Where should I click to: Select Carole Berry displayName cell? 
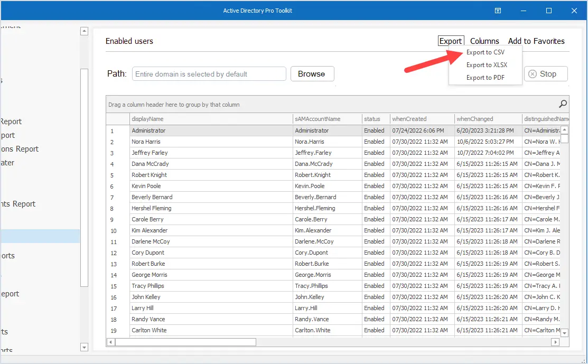[x=211, y=219]
